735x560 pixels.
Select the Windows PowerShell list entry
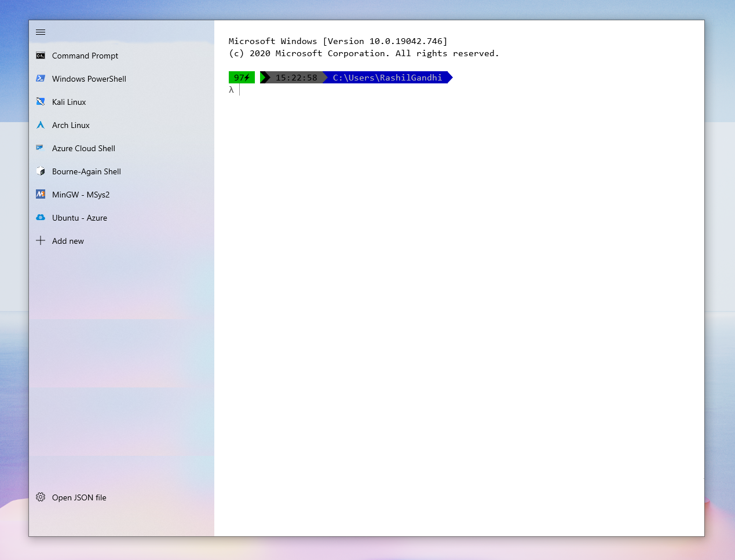[x=88, y=78]
